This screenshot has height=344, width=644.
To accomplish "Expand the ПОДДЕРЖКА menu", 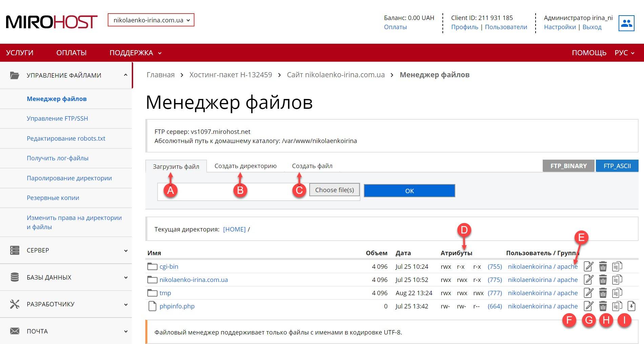I will (135, 53).
